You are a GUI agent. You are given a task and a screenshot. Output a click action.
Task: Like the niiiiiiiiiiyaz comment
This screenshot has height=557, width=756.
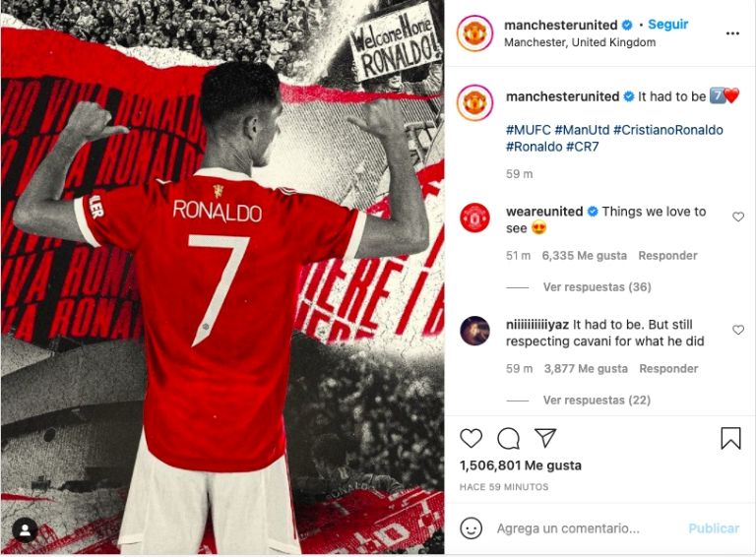point(738,330)
